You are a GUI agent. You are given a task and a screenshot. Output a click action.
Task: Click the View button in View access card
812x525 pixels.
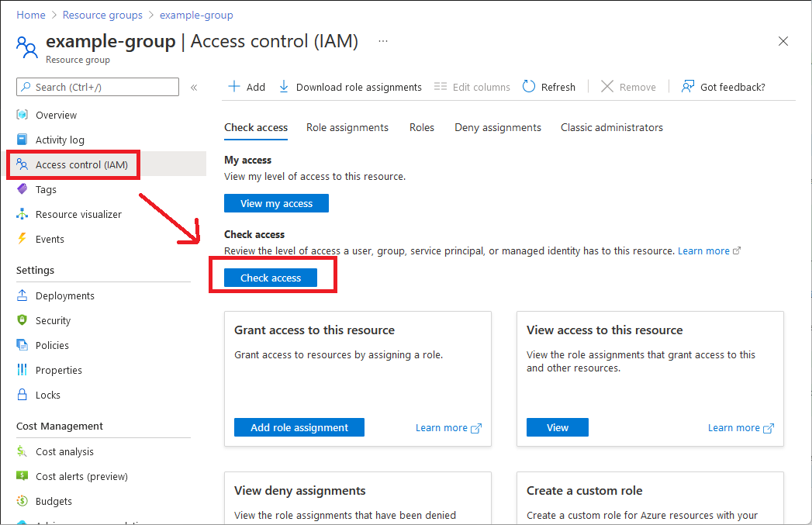[557, 427]
